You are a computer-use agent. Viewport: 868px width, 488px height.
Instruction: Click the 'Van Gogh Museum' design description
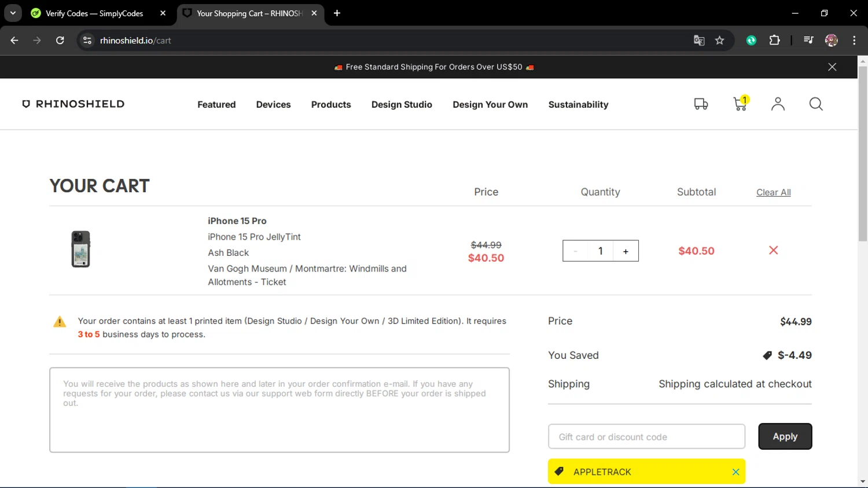(x=307, y=276)
